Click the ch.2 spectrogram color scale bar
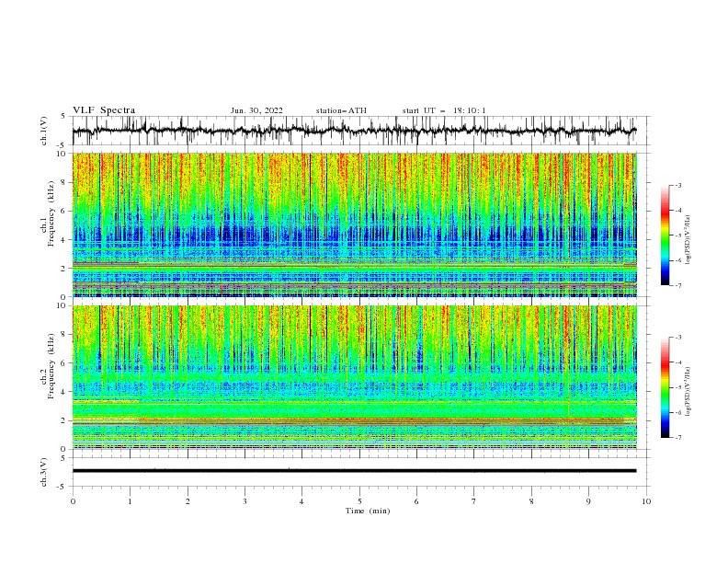 tap(665, 387)
